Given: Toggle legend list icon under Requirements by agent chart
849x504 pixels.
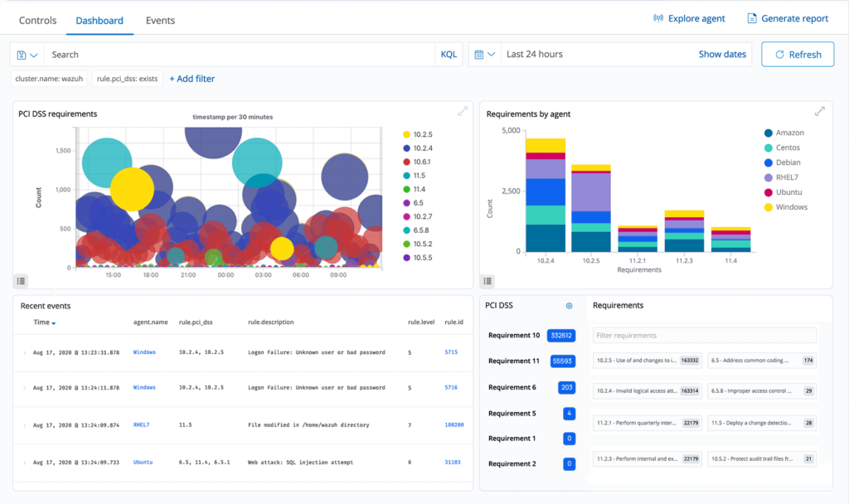Looking at the screenshot, I should tap(489, 281).
